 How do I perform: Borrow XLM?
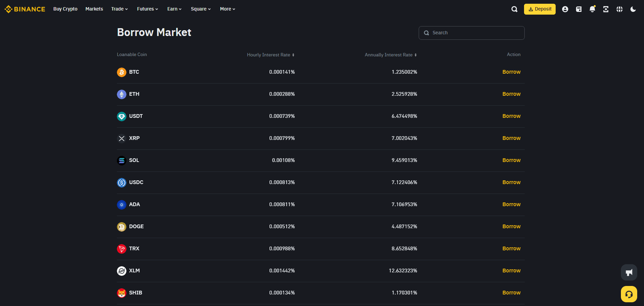511,271
